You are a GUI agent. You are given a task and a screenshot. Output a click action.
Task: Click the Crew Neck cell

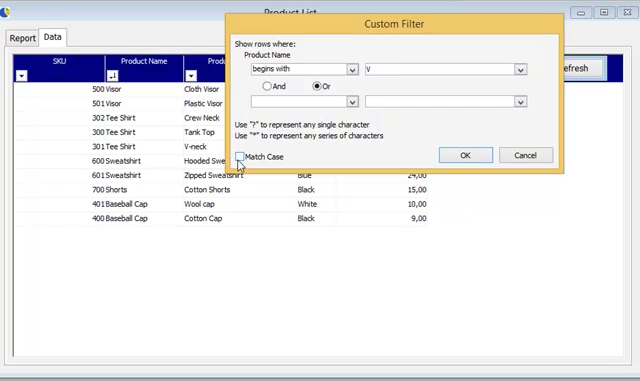[x=202, y=118]
